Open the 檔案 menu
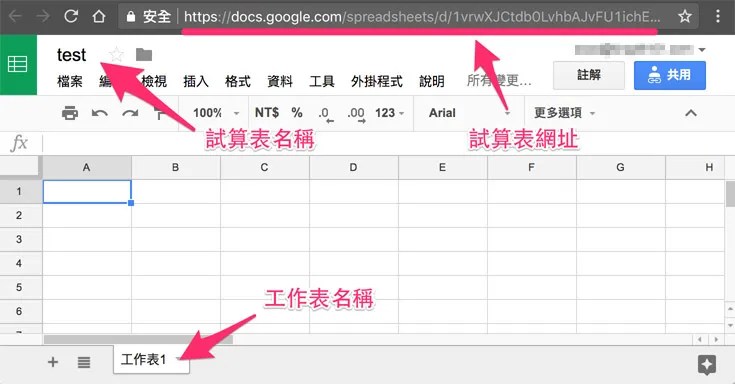735x384 pixels. tap(70, 82)
